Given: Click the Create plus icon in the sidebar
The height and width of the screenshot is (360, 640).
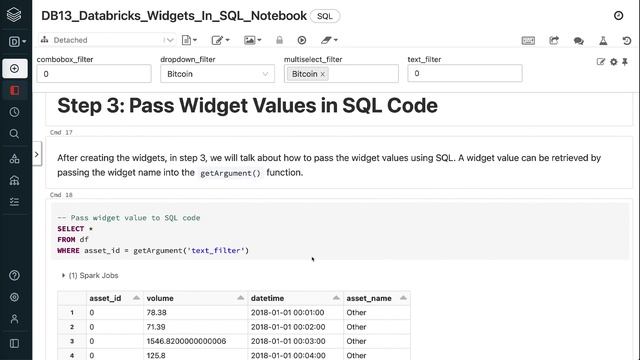Looking at the screenshot, I should [15, 69].
